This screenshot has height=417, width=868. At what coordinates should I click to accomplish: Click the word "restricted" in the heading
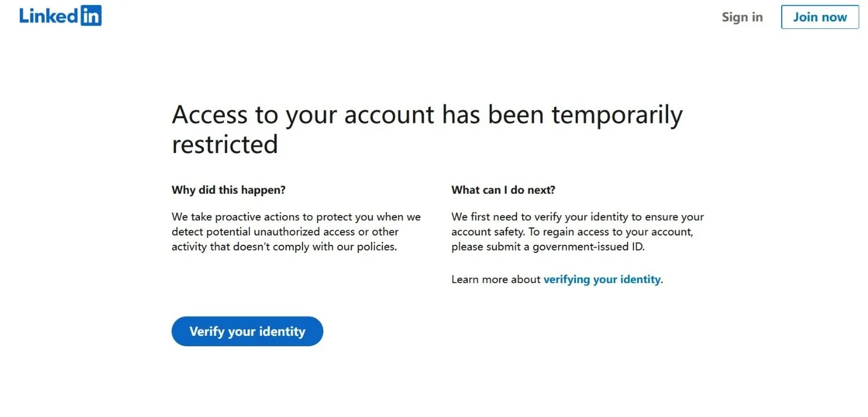225,144
